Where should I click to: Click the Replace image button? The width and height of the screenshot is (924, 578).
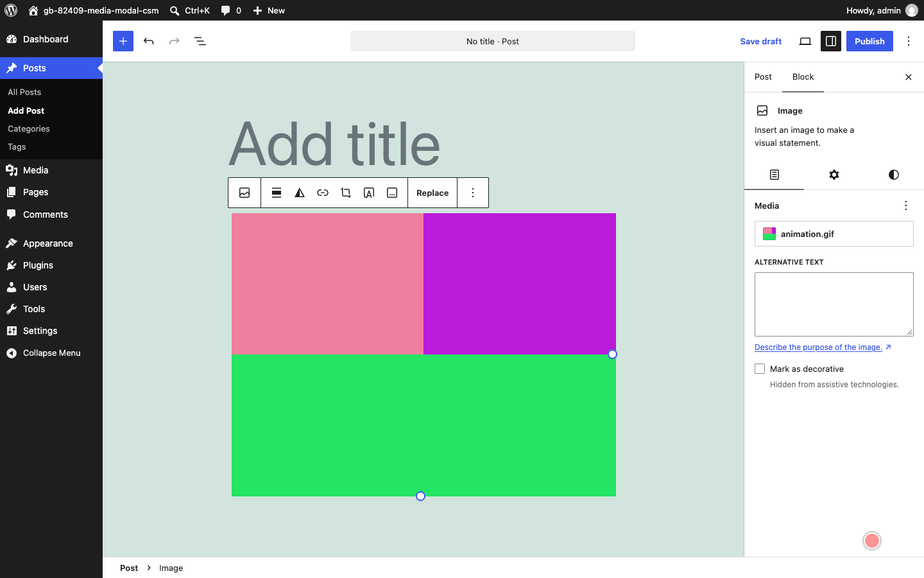432,193
